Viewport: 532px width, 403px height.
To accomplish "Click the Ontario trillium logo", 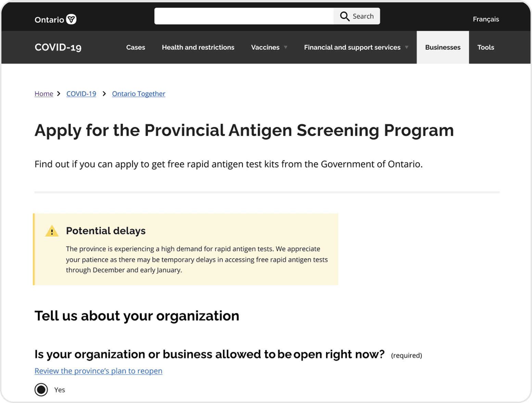I will tap(55, 20).
